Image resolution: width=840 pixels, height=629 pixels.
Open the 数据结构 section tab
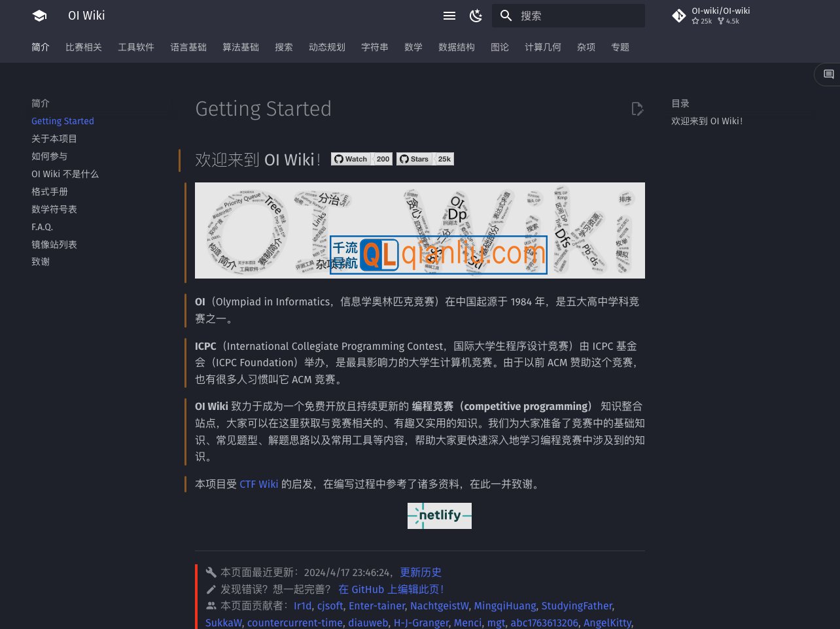[457, 47]
